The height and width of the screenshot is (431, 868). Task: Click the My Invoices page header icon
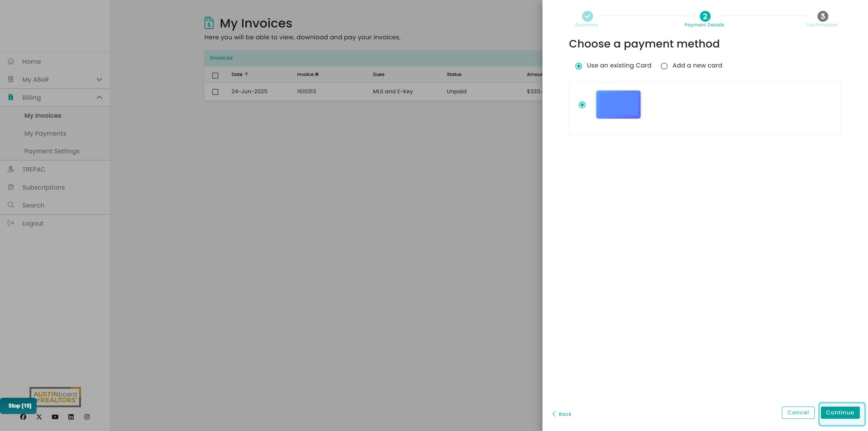point(209,23)
